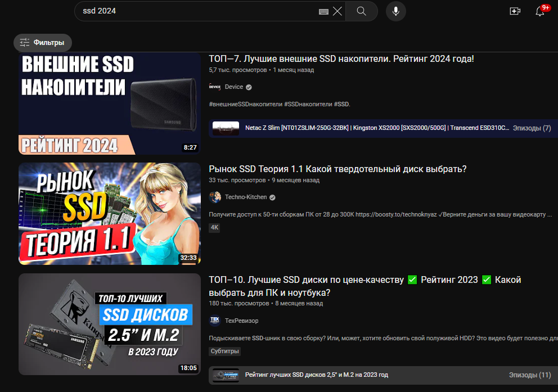The width and height of the screenshot is (558, 392).
Task: Expand Эпизоды (7) chapters list
Action: 531,128
